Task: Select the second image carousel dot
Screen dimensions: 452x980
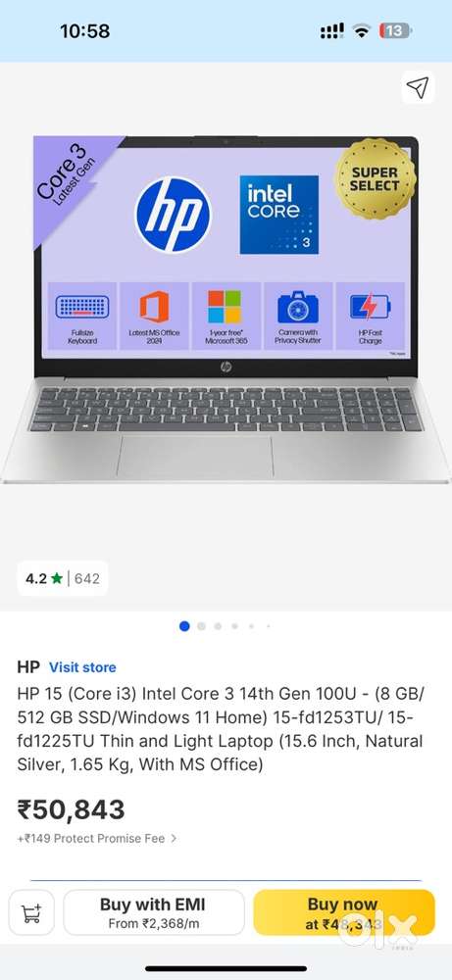Action: tap(201, 626)
